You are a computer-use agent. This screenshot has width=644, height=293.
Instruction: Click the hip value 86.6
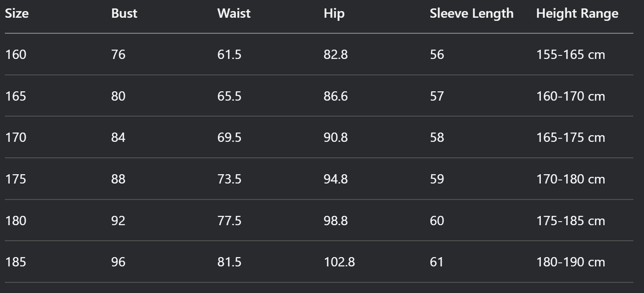point(335,96)
